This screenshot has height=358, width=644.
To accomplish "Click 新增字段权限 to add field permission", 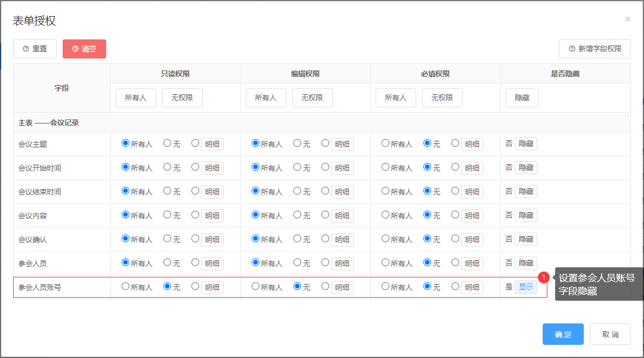I will click(x=595, y=49).
